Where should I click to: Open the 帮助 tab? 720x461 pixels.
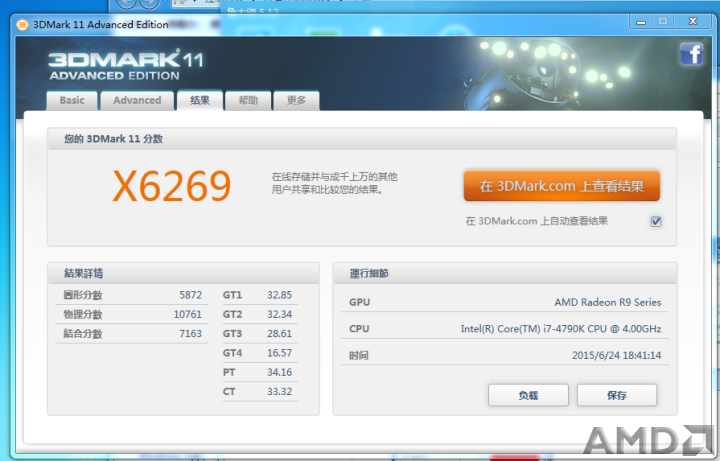tap(248, 101)
